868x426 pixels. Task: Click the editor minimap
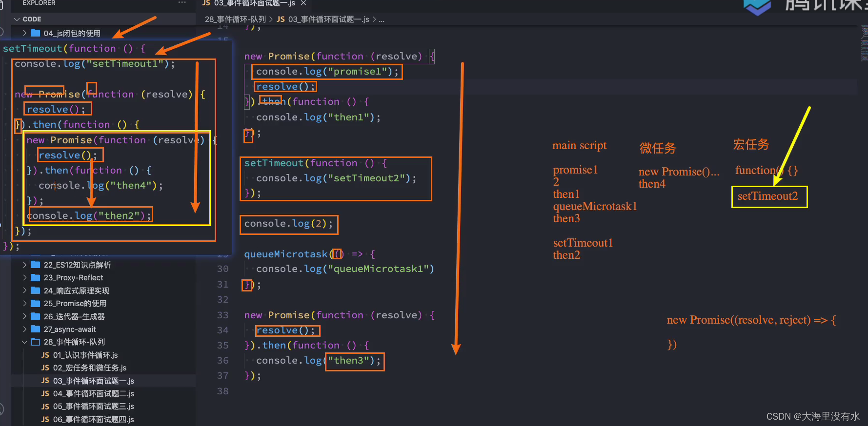864,44
